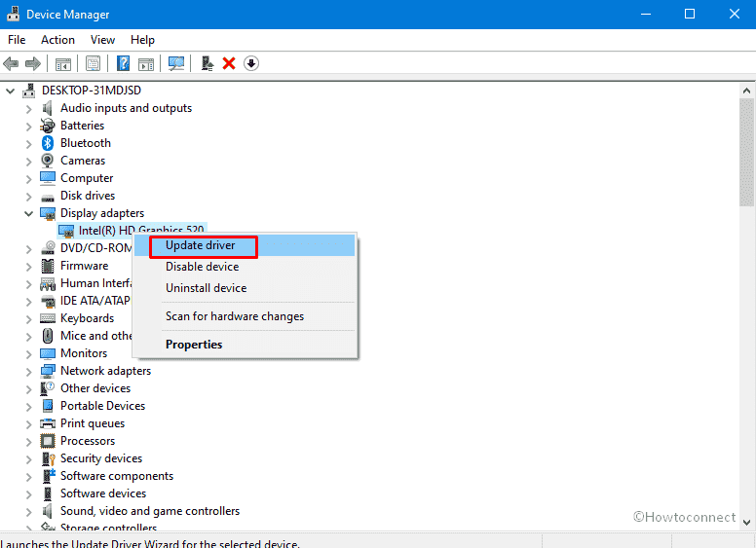This screenshot has width=756, height=548.
Task: Select the Firmware chip icon
Action: point(48,266)
